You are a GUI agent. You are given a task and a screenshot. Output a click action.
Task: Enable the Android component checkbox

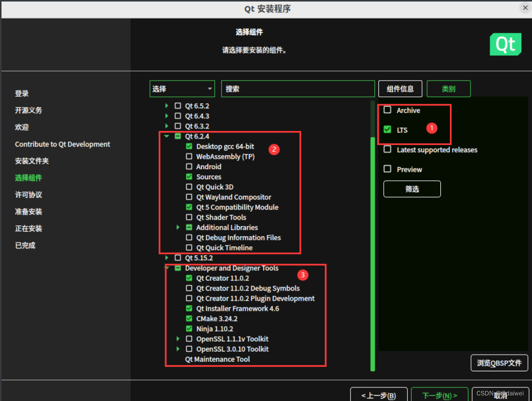coord(189,167)
